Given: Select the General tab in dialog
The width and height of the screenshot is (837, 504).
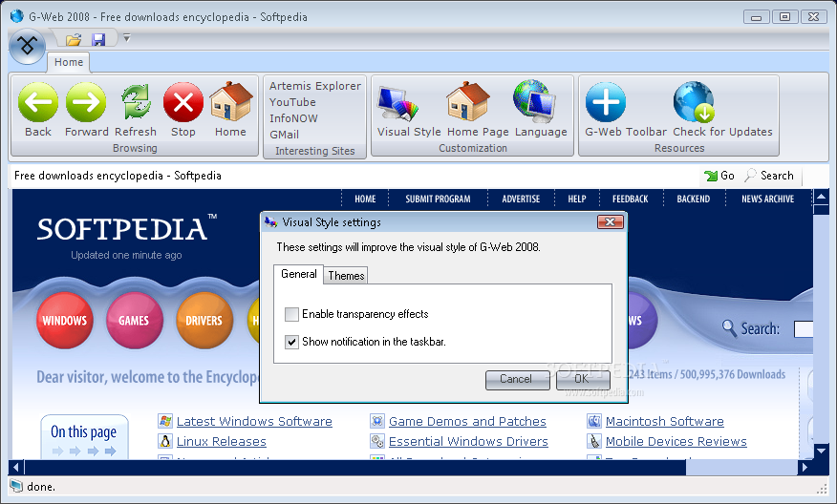Looking at the screenshot, I should (298, 274).
